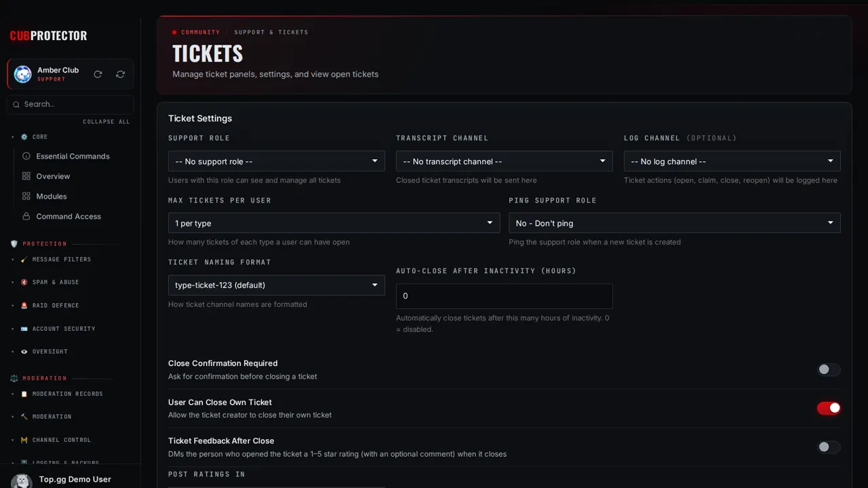Click the two-arrow sync icon beside Amber Club
Image resolution: width=868 pixels, height=488 pixels.
point(120,75)
